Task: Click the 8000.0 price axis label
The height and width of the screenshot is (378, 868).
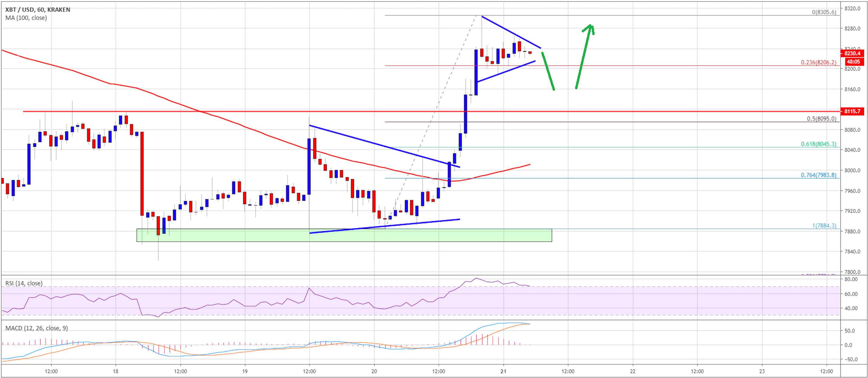Action: point(853,171)
